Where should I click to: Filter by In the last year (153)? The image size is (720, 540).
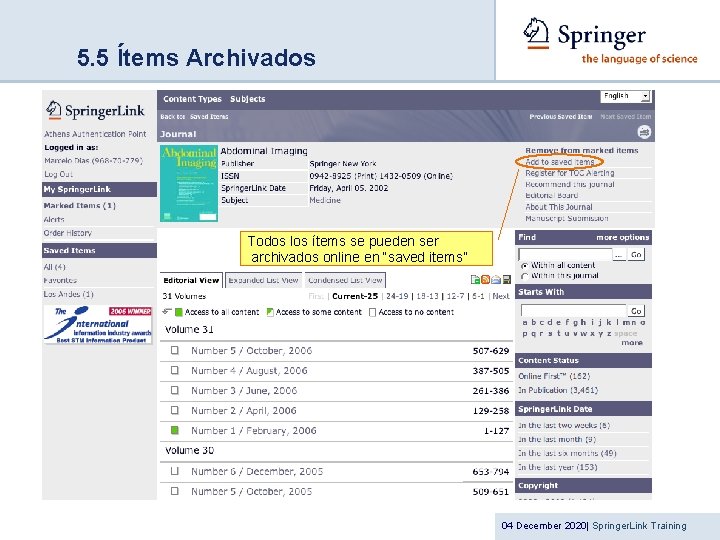click(x=558, y=467)
